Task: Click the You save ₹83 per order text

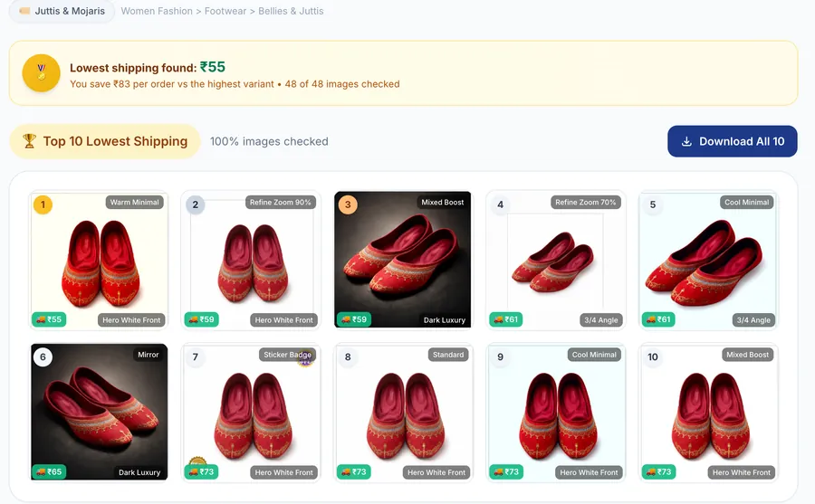Action: click(171, 84)
